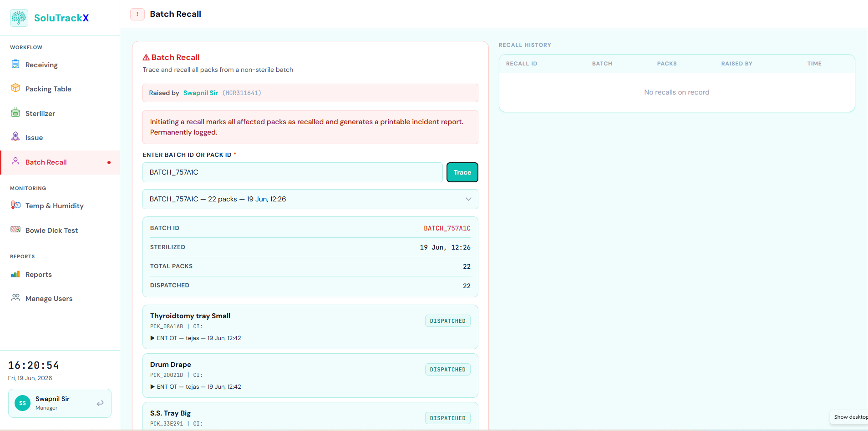Click the Receiving clipboard icon
The height and width of the screenshot is (431, 868).
pos(15,64)
